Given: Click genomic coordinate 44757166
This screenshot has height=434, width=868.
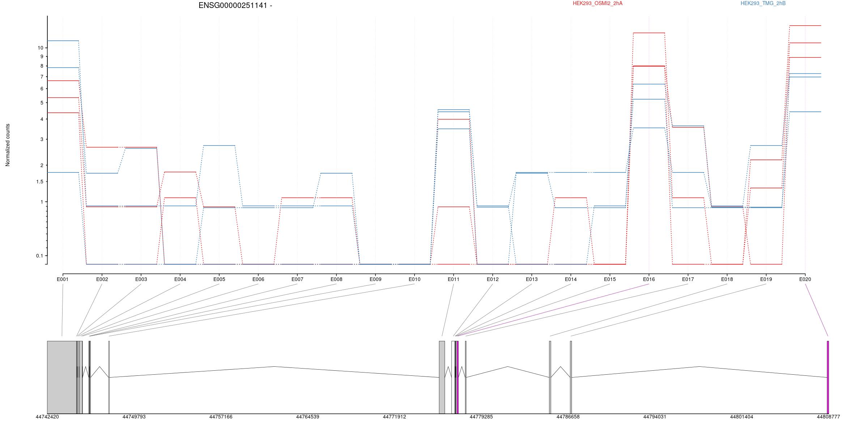Looking at the screenshot, I should click(x=221, y=417).
